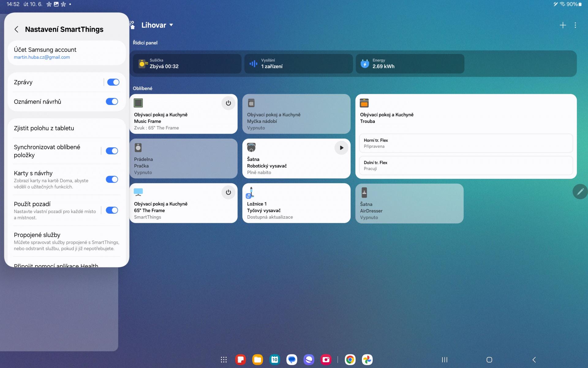Click Energy plug icon
The height and width of the screenshot is (368, 588).
(x=365, y=63)
